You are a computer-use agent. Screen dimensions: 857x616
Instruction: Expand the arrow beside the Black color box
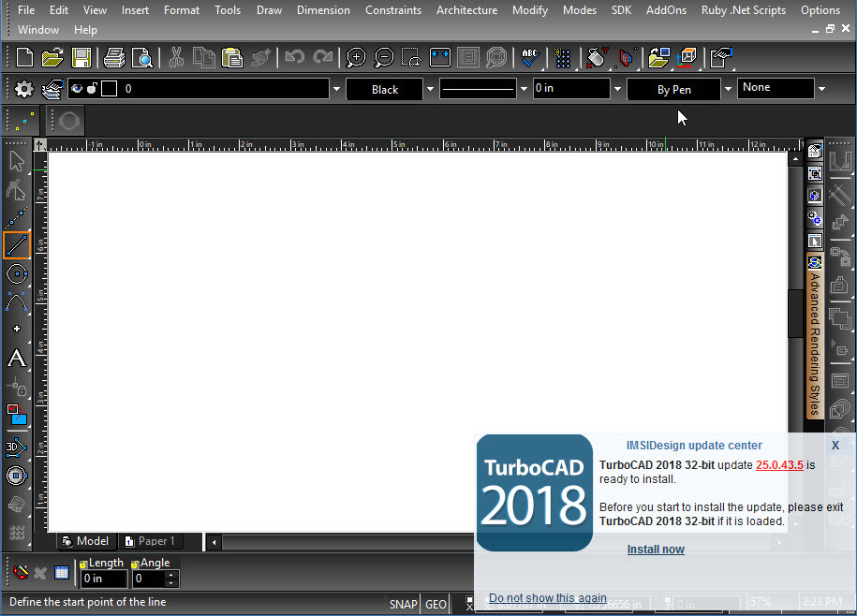pyautogui.click(x=430, y=88)
